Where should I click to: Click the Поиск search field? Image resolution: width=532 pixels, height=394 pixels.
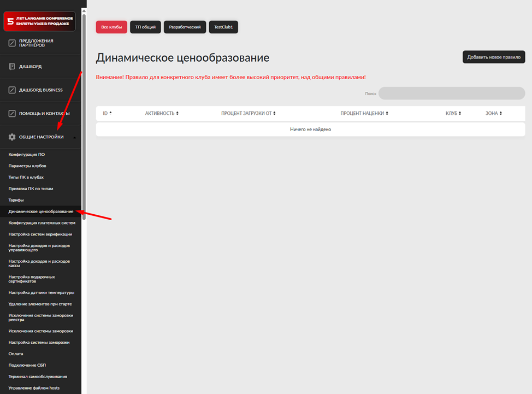(451, 93)
